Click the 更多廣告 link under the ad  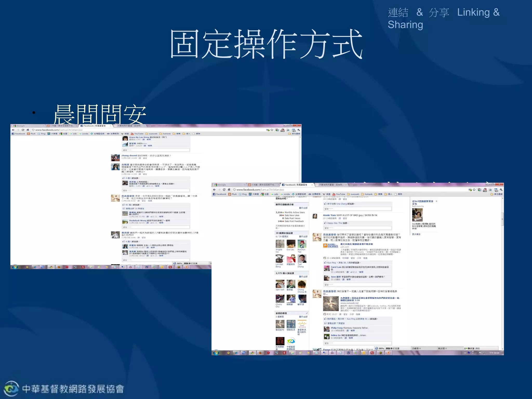416,234
